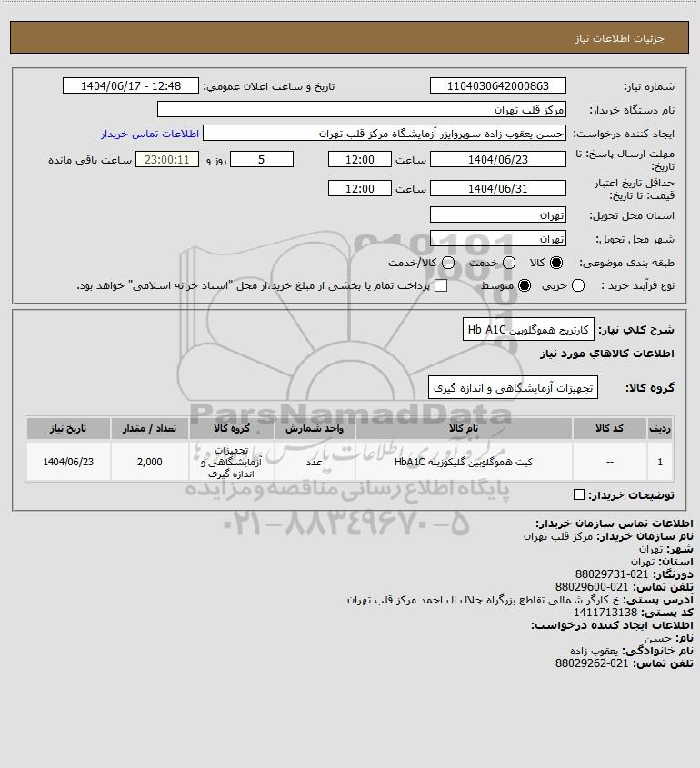Click the contact phone 88029600-021
Viewport: 700px width, 768px height.
point(592,587)
